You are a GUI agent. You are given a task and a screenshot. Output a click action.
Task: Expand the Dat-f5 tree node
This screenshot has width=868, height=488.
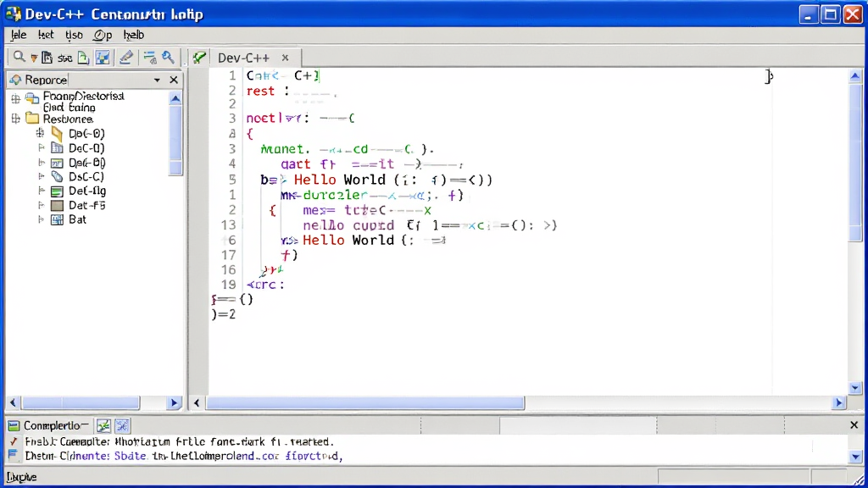point(41,205)
